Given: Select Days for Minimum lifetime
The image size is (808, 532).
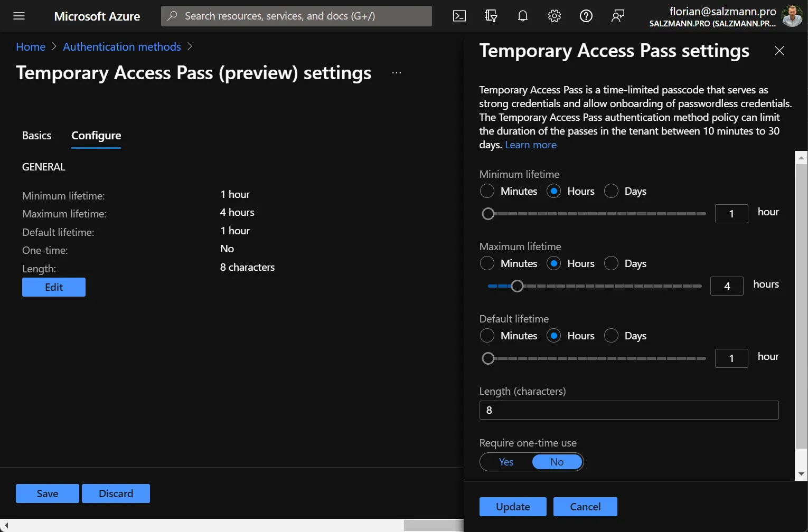Looking at the screenshot, I should tap(611, 191).
